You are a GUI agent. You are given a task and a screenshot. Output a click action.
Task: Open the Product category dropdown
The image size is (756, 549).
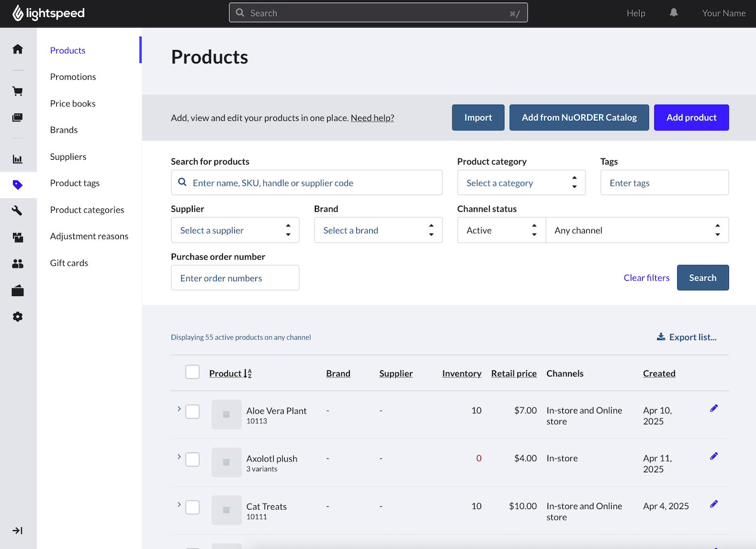click(x=521, y=183)
